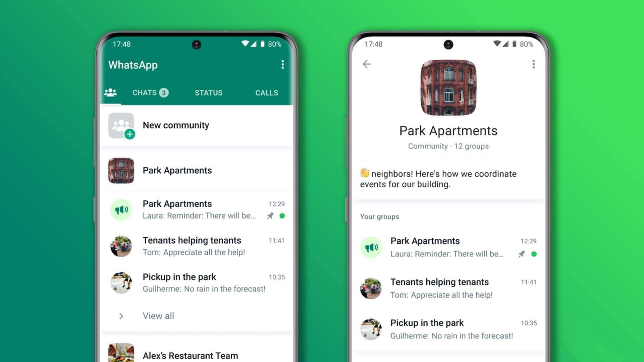This screenshot has width=644, height=362.
Task: Tap the back arrow icon on right phone
Action: (367, 64)
